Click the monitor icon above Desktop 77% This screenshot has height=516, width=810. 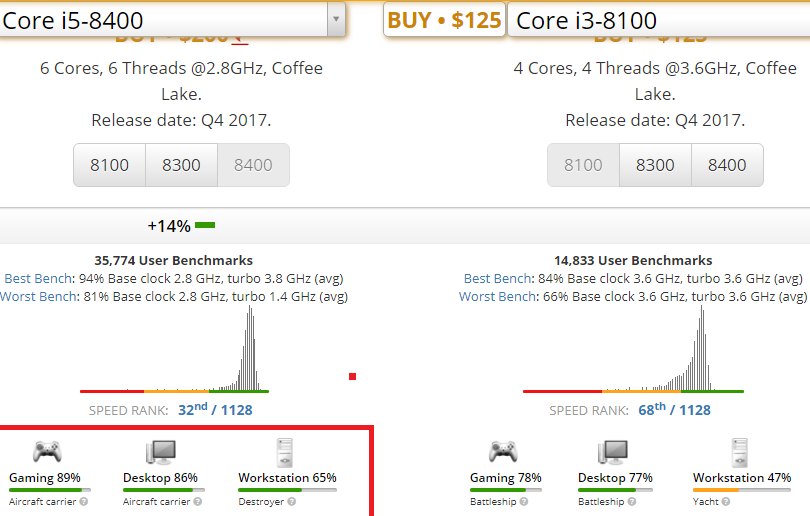(x=613, y=452)
